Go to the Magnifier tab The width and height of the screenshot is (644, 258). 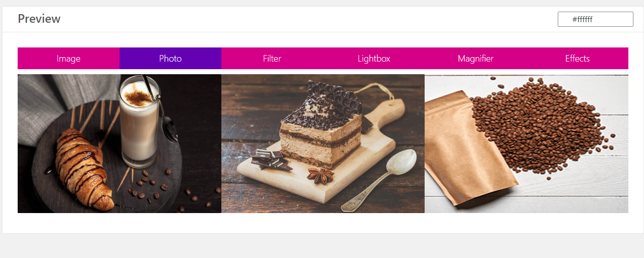coord(476,59)
